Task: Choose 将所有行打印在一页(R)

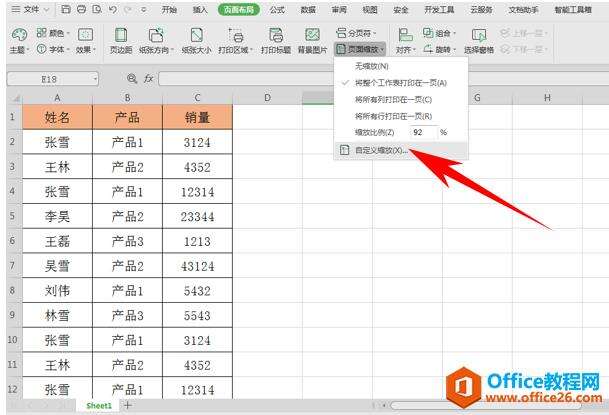Action: tap(401, 116)
